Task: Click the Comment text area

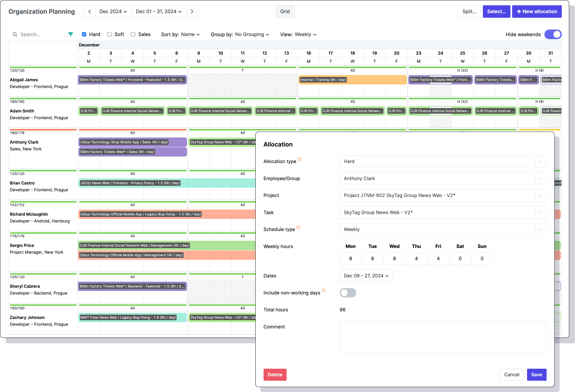Action: (x=443, y=337)
